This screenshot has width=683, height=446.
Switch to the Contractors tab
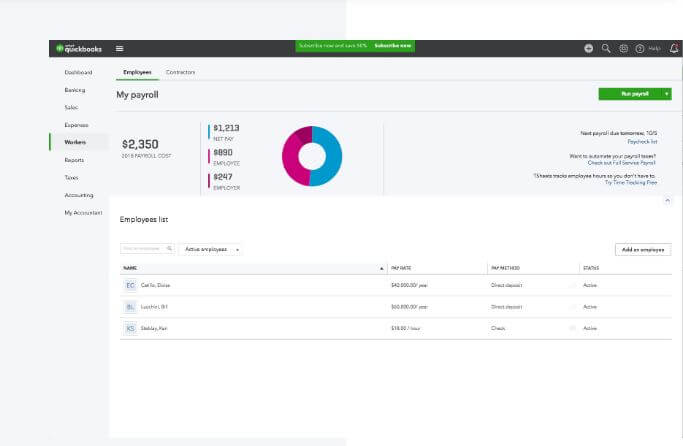pos(180,72)
